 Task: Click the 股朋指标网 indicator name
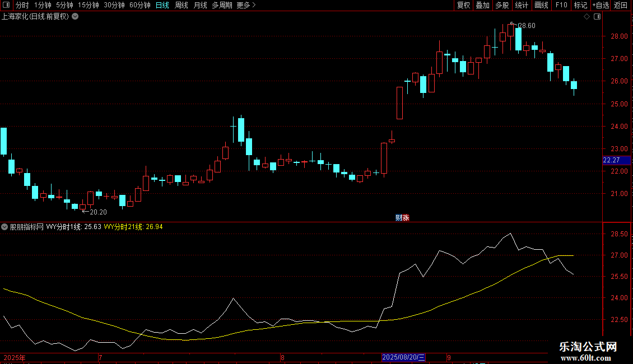tap(27, 227)
